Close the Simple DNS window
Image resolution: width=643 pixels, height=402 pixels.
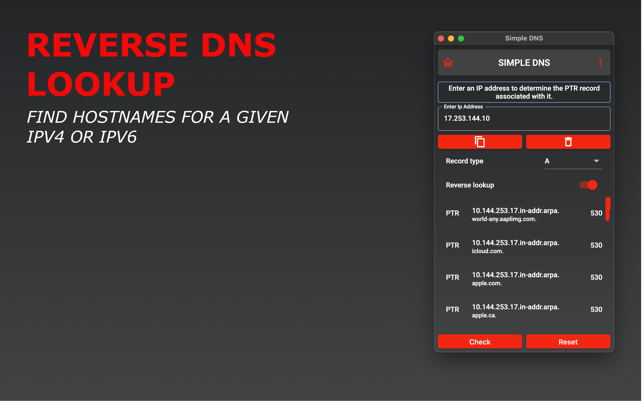click(441, 39)
